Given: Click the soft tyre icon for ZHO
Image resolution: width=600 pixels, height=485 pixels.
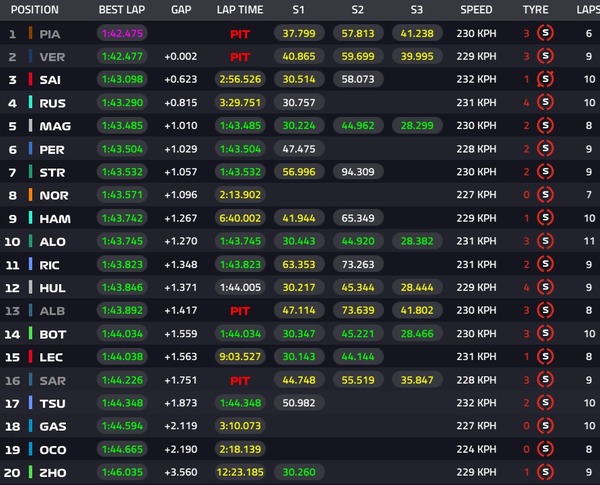Looking at the screenshot, I should [545, 472].
